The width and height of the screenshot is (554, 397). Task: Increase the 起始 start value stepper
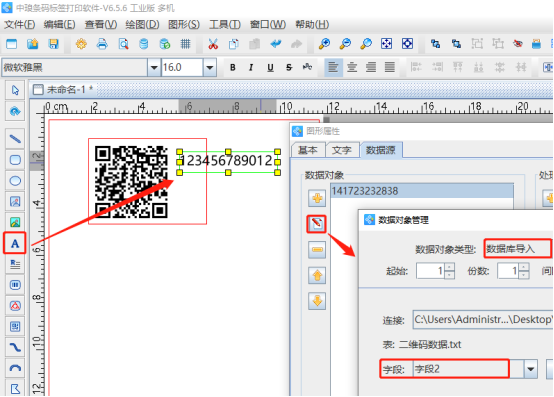(x=449, y=267)
